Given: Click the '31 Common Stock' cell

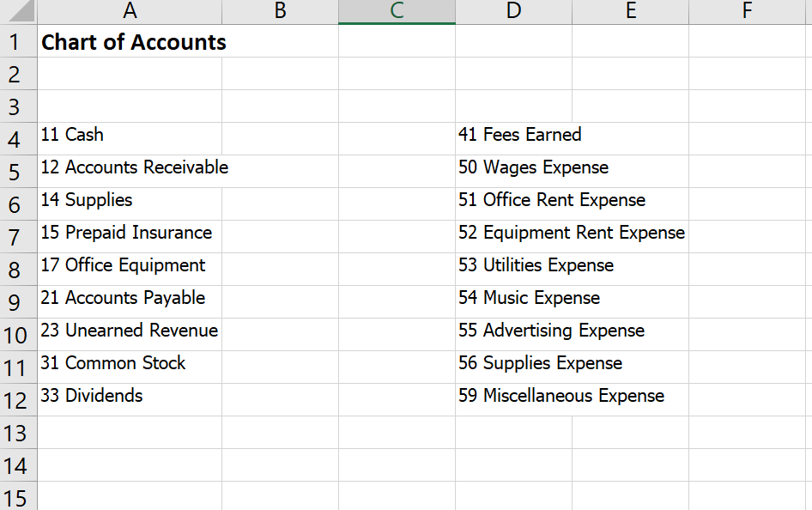Looking at the screenshot, I should 130,367.
